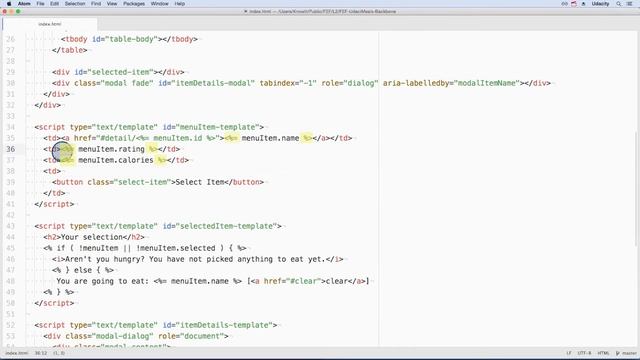This screenshot has width=640, height=360.
Task: Click "Aren't you hungry?" text on line 46
Action: coord(105,259)
